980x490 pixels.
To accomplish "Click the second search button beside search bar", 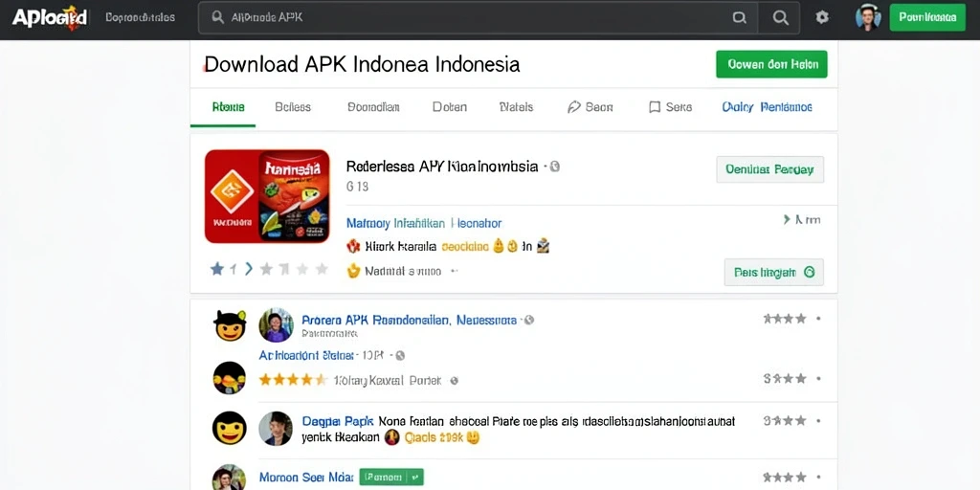I will [780, 17].
